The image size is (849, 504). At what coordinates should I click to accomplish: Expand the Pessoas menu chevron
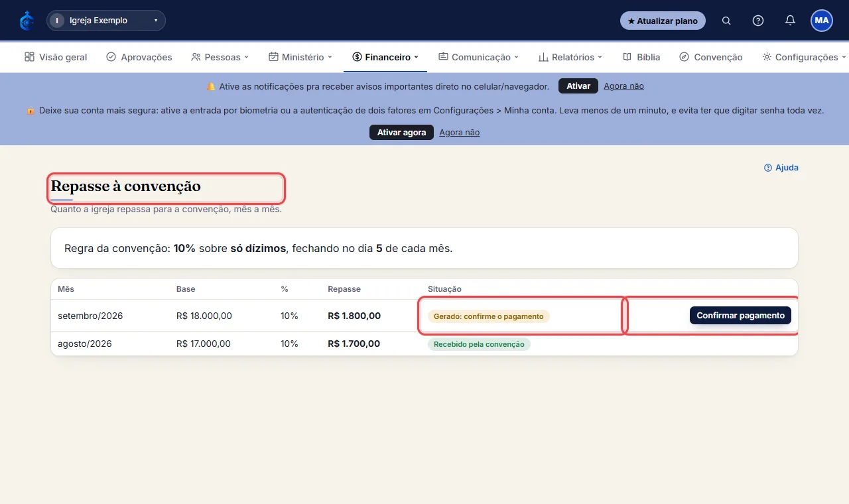[x=246, y=57]
